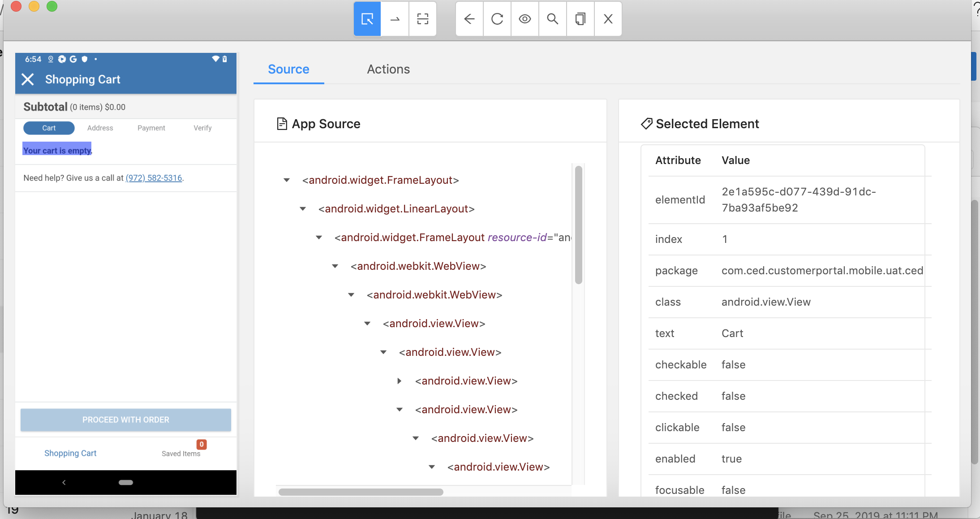Open the Shopping Cart bottom tab
This screenshot has width=980, height=519.
70,453
